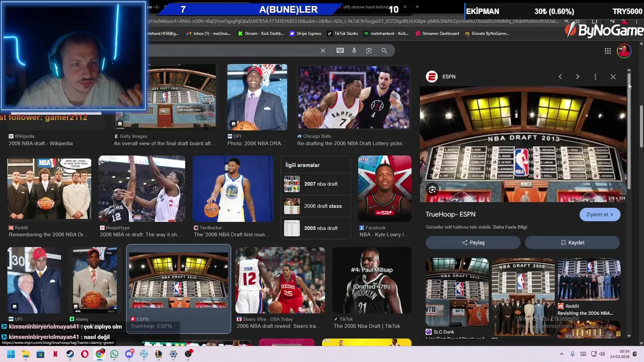The image size is (644, 362).
Task: Open the Reddit Remembering 2006 NBA Draft thumbnail
Action: point(49,189)
